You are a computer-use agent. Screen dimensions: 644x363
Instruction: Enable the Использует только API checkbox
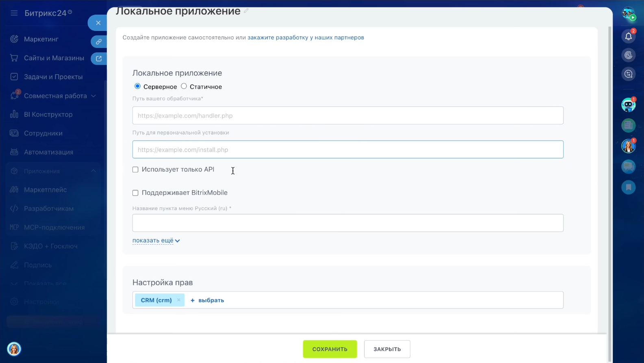click(x=135, y=170)
